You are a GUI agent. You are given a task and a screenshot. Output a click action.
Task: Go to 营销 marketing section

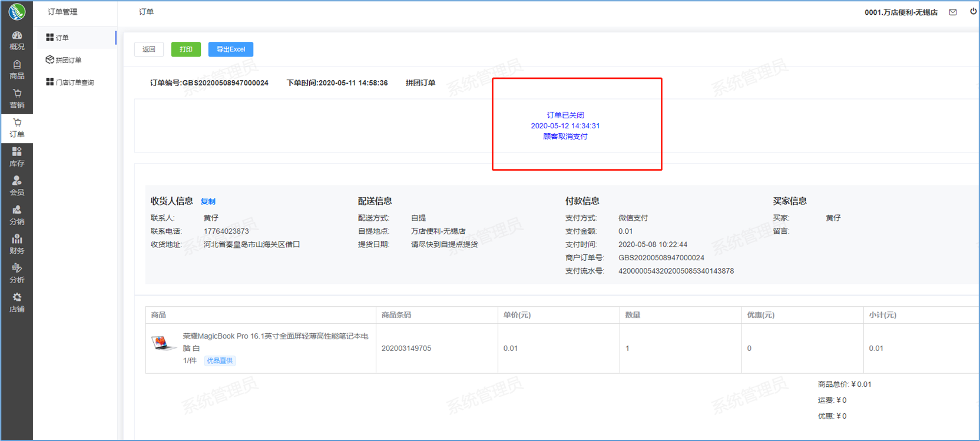coord(16,99)
